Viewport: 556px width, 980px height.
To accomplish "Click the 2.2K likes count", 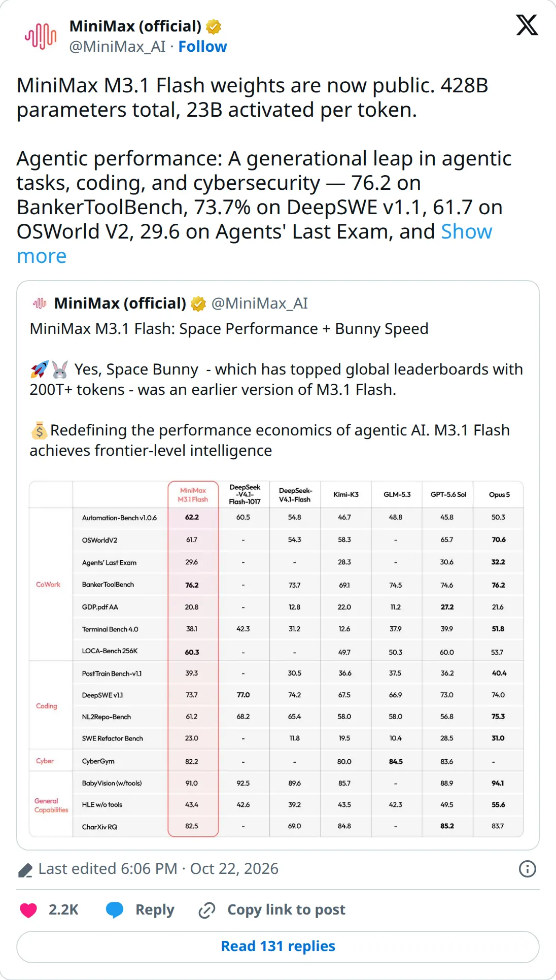I will pos(63,910).
